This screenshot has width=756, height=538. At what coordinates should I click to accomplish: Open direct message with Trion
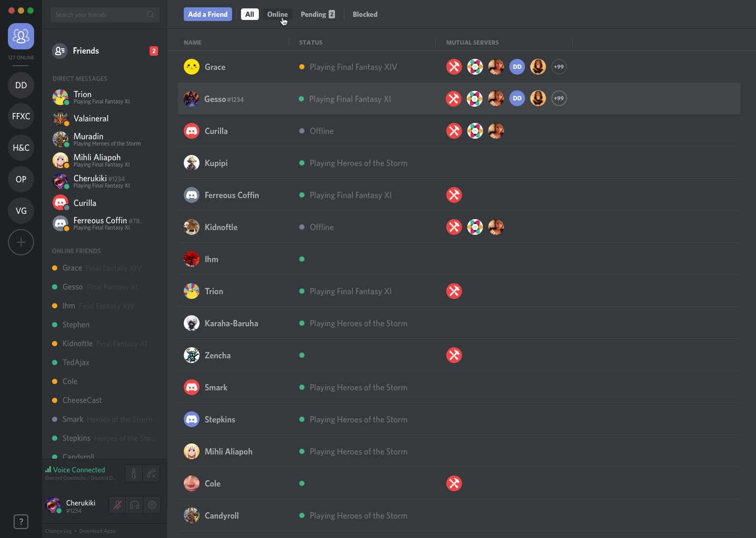[105, 97]
